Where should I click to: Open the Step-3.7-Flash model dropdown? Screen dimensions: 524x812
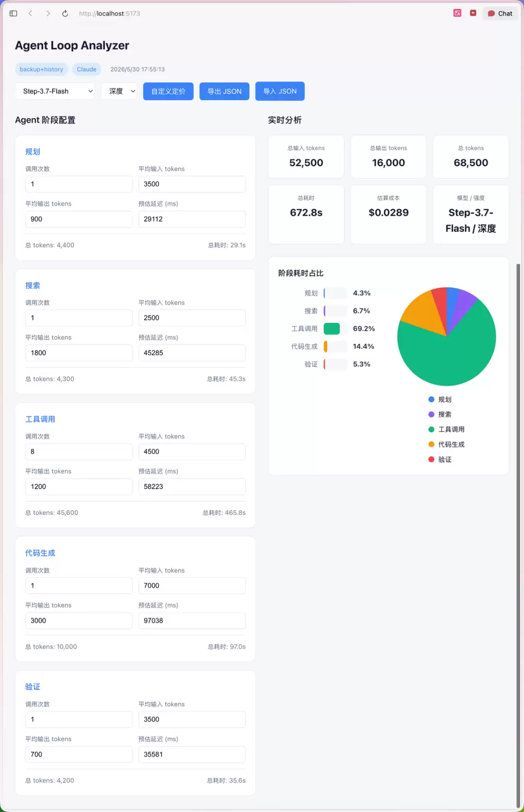coord(55,91)
